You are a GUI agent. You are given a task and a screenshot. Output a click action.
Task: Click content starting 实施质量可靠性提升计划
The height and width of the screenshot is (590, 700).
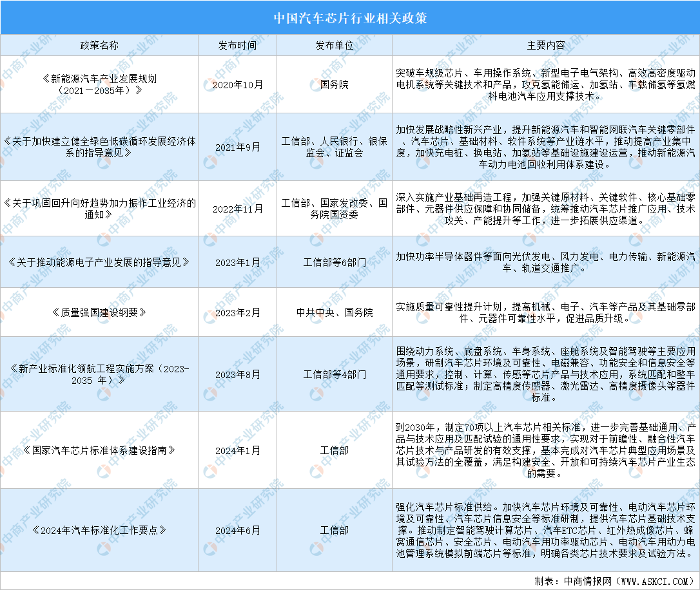tap(545, 312)
